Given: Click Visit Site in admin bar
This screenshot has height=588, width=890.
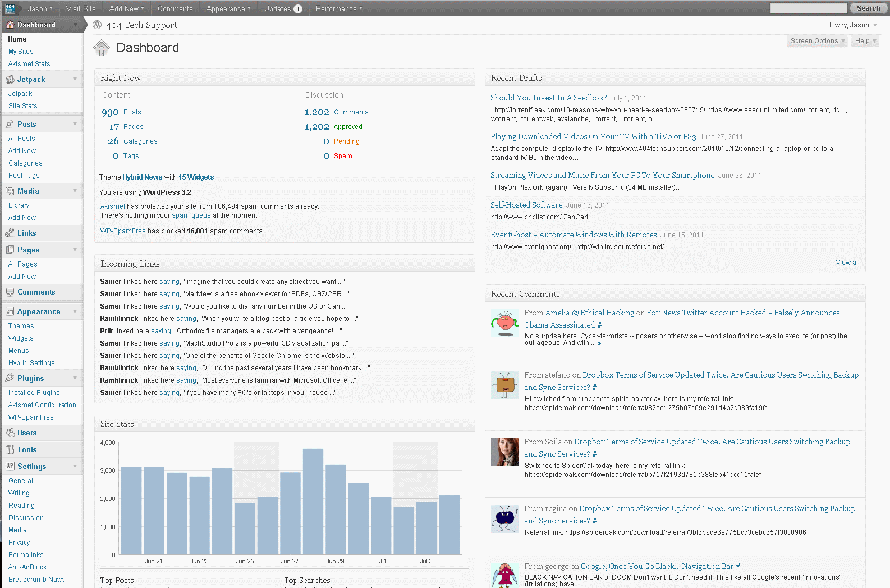Looking at the screenshot, I should point(81,8).
